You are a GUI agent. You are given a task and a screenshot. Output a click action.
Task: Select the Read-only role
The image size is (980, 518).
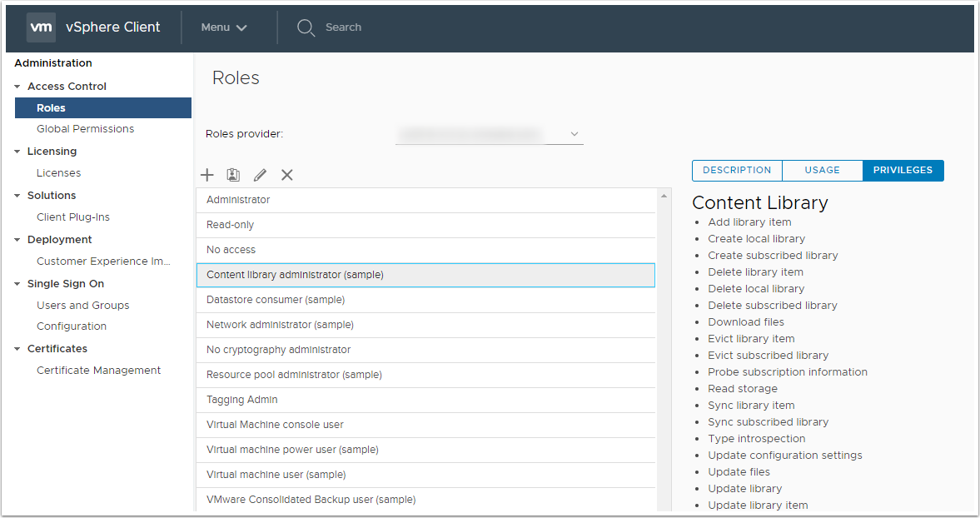tap(425, 225)
